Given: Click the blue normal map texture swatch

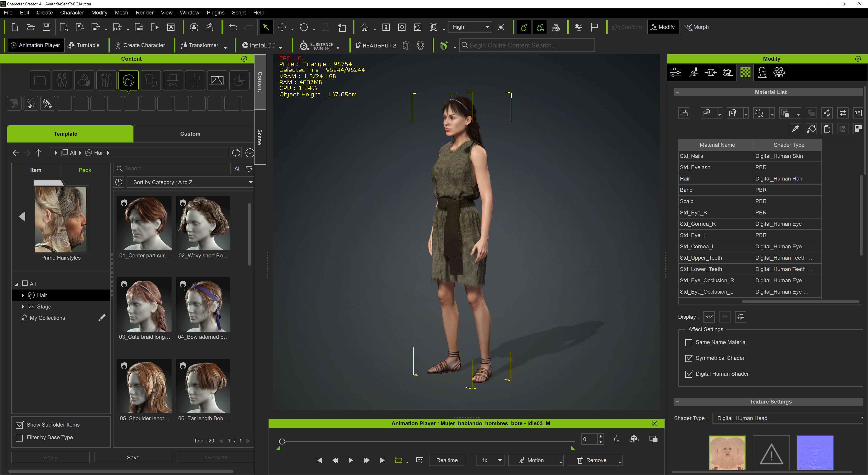Looking at the screenshot, I should coord(815,453).
